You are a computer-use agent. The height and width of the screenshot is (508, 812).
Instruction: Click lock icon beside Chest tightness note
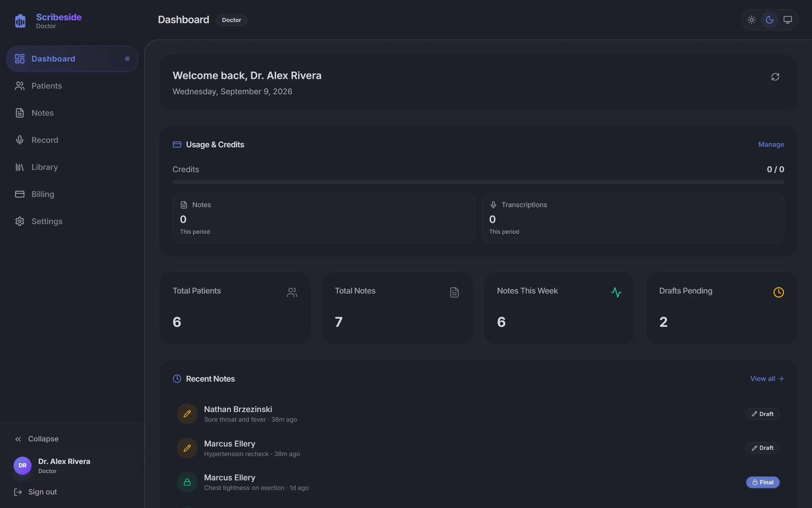[x=187, y=483]
